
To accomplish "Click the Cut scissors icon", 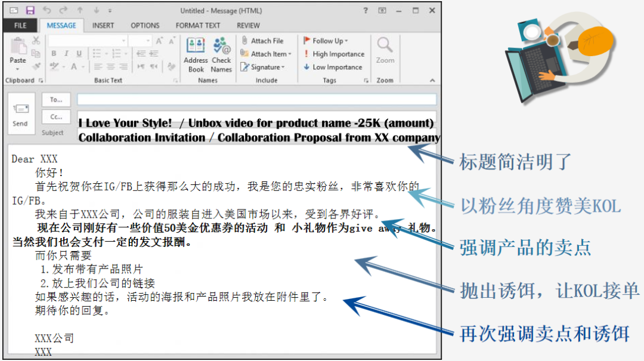I will (36, 41).
